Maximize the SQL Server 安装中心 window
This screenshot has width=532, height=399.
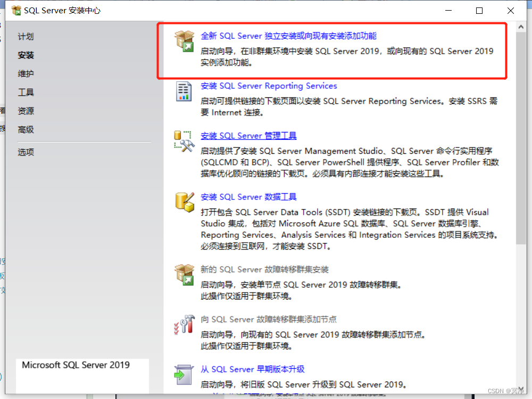pos(479,11)
